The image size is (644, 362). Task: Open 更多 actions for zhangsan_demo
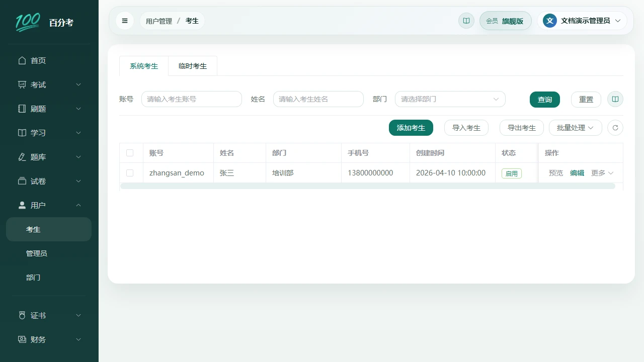click(x=602, y=173)
